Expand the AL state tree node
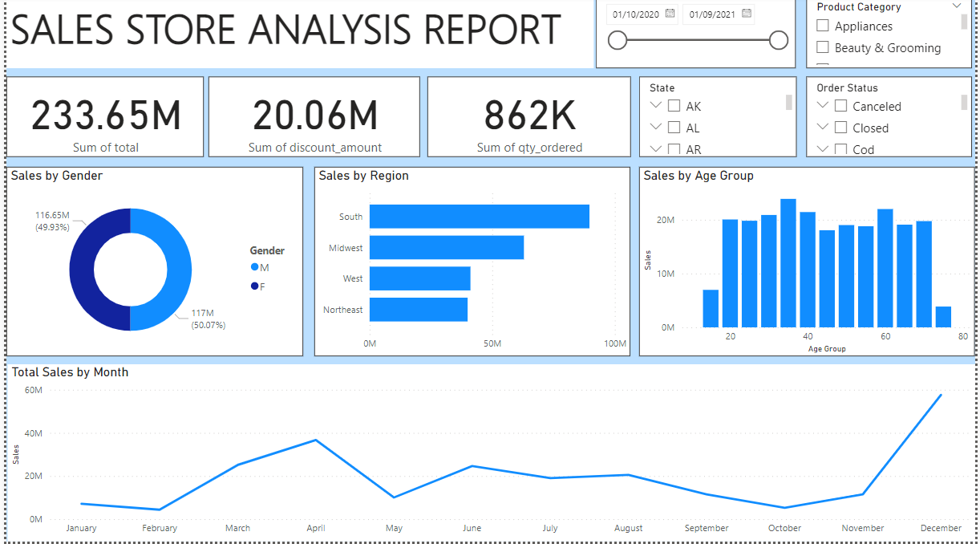 pos(656,127)
